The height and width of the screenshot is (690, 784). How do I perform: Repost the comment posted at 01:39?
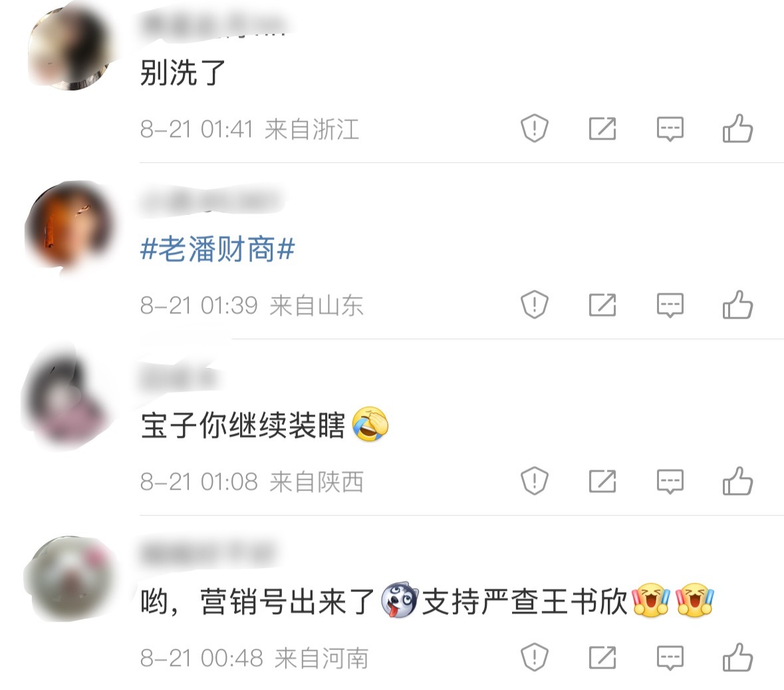coord(602,305)
